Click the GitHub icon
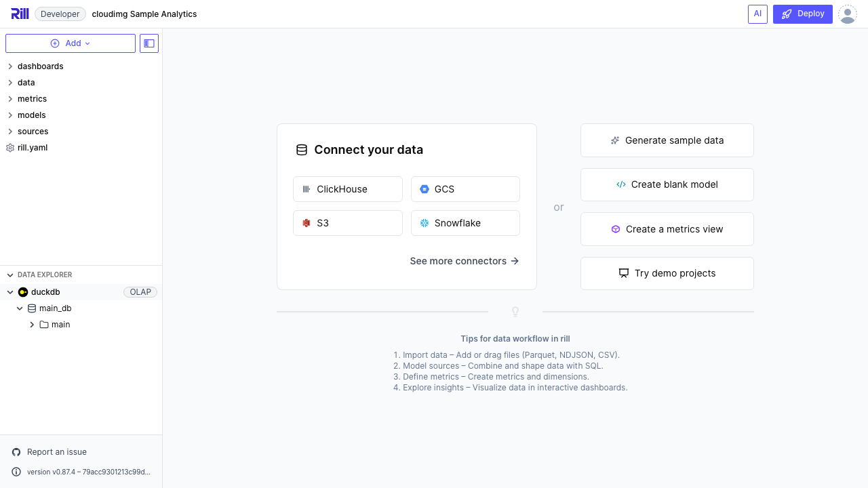868x488 pixels. pos(16,452)
